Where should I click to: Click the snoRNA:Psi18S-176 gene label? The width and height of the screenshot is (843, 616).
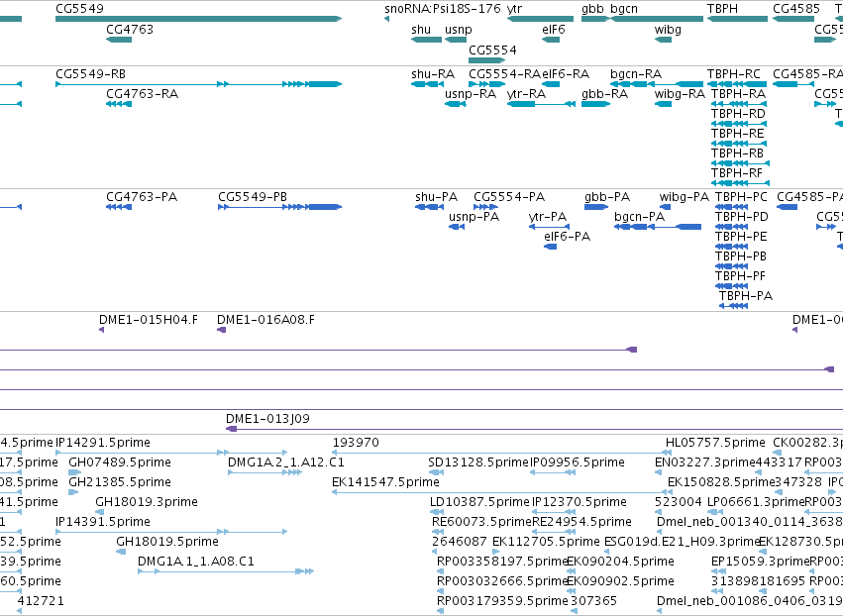pyautogui.click(x=443, y=9)
